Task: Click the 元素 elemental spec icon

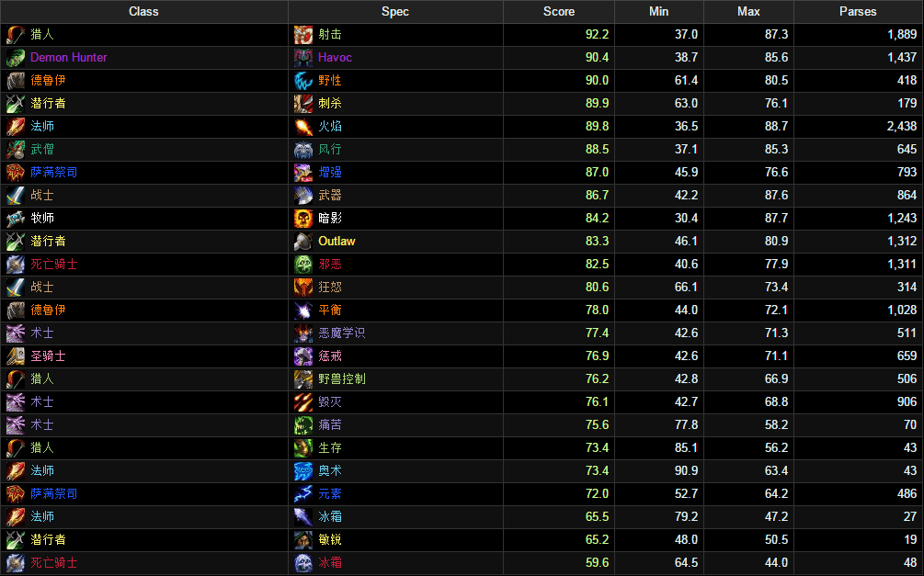Action: click(303, 494)
